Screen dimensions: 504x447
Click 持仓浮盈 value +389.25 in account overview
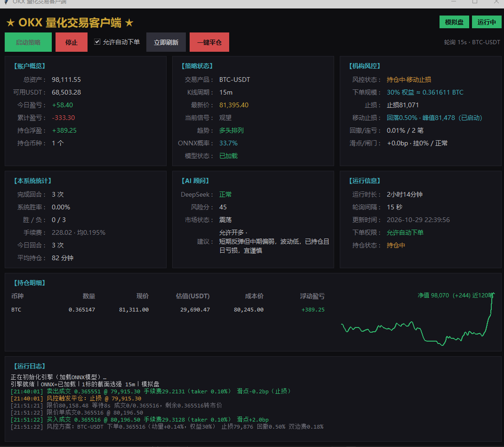64,130
